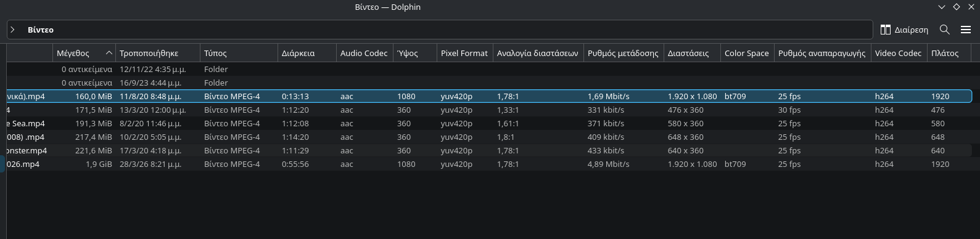Screen dimensions: 980x239
Task: Sort by Πλάτος column header
Action: coord(949,53)
